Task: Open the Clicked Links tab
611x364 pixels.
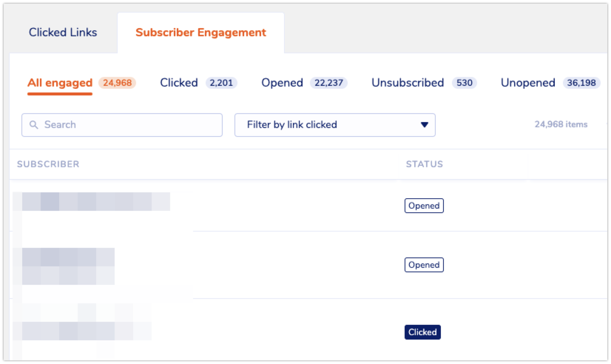Action: coord(63,33)
